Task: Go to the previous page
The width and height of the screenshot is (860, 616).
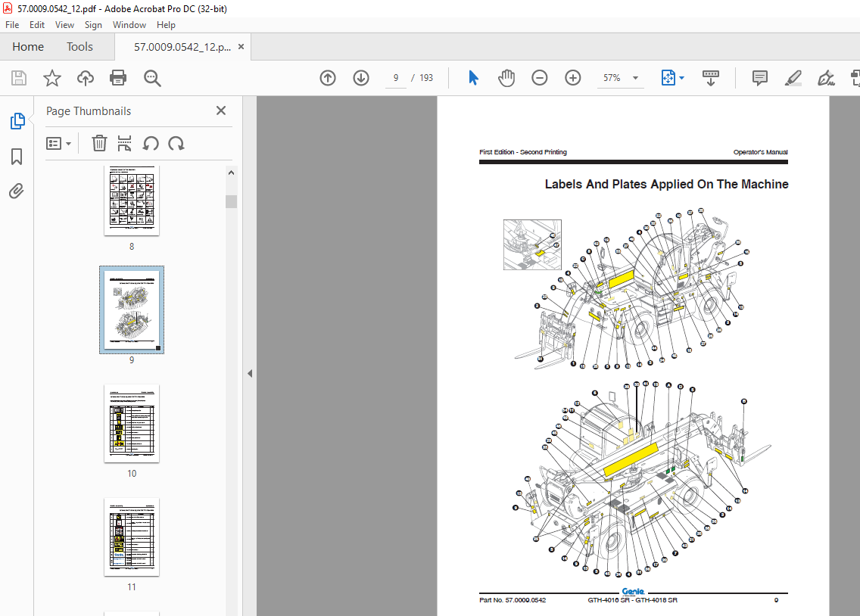Action: [x=328, y=78]
